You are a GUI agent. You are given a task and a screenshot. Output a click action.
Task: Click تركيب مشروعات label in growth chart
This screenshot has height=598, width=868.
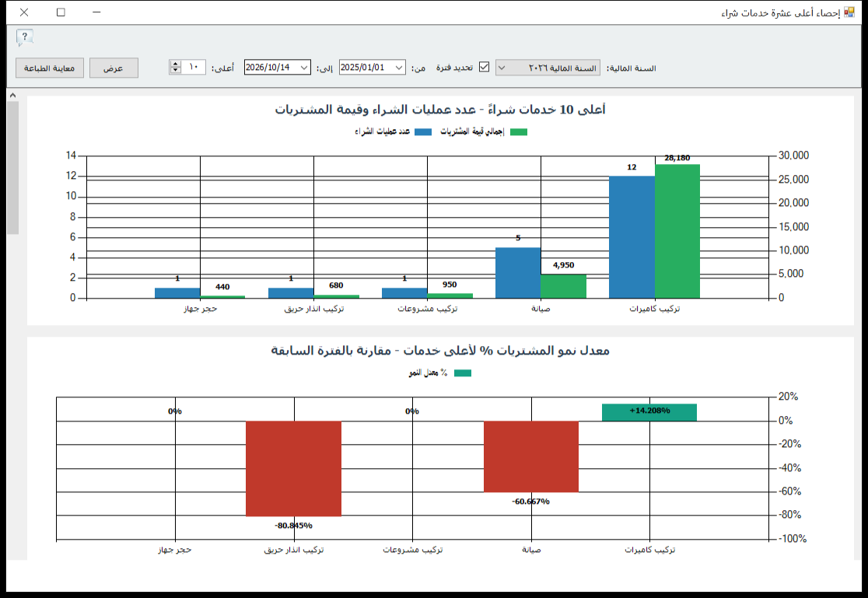pos(412,549)
